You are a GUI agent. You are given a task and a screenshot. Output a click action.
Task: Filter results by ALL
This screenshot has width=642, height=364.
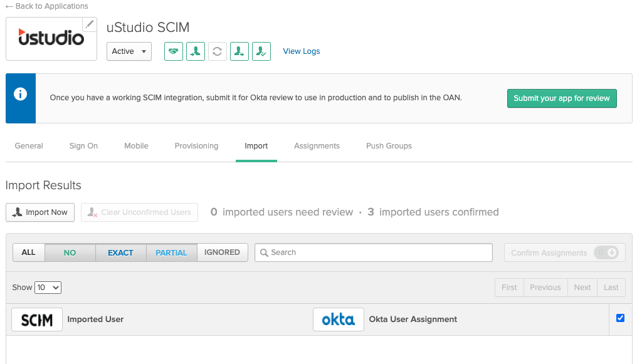[x=29, y=252]
